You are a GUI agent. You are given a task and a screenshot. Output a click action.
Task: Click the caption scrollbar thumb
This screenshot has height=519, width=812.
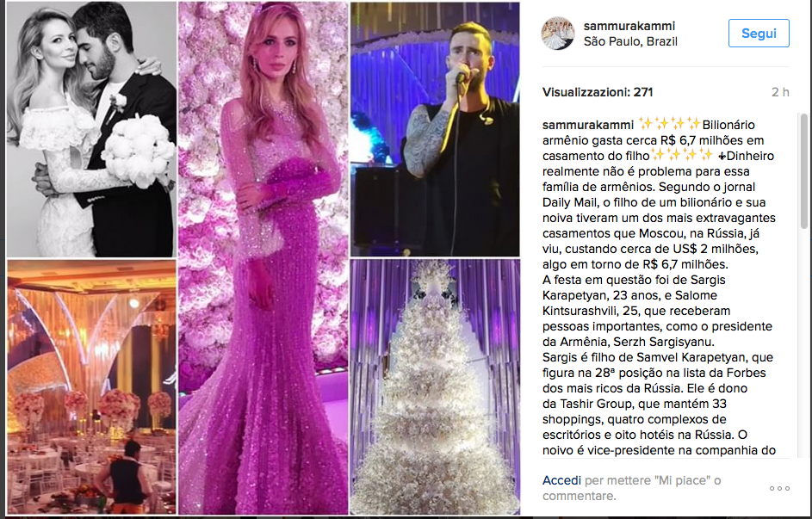[803, 171]
